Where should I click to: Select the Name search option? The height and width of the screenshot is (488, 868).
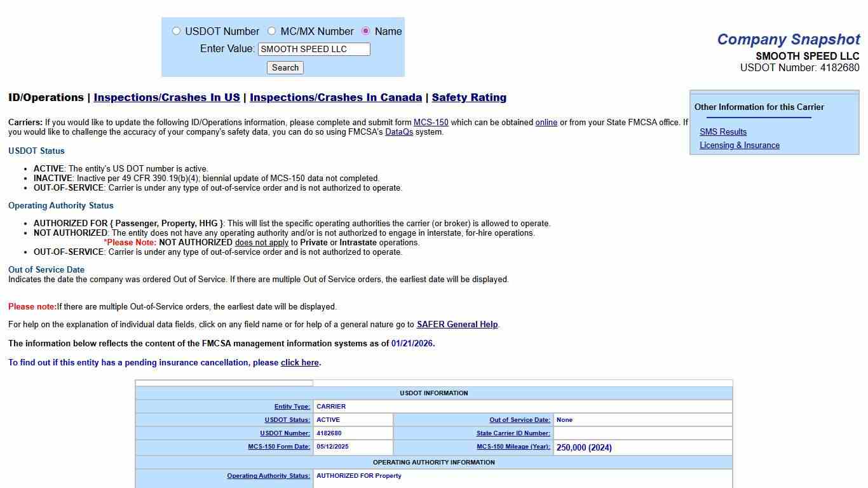pyautogui.click(x=365, y=30)
